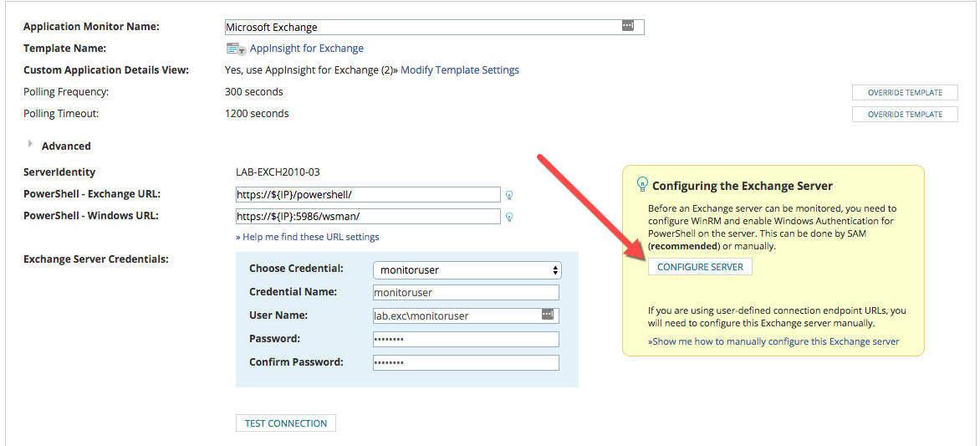
Task: Click the ellipsis icon in User Name field
Action: tap(548, 315)
